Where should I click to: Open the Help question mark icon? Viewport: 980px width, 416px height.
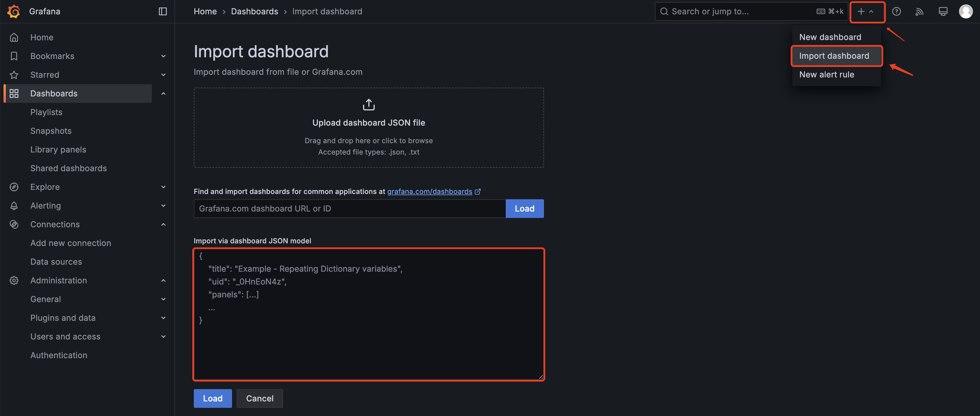point(896,11)
